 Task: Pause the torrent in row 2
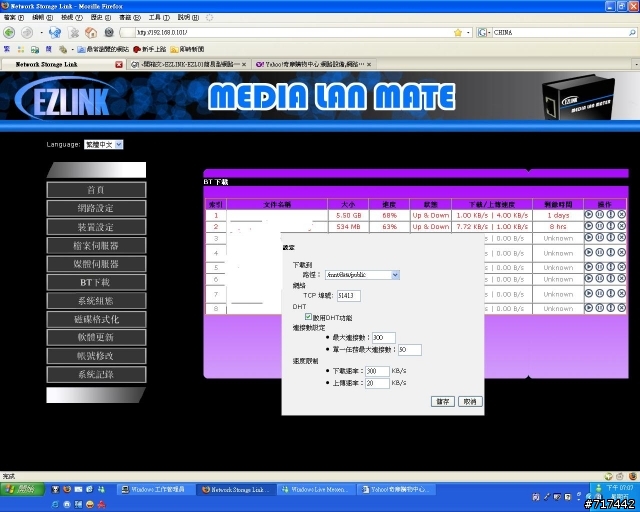coord(600,225)
